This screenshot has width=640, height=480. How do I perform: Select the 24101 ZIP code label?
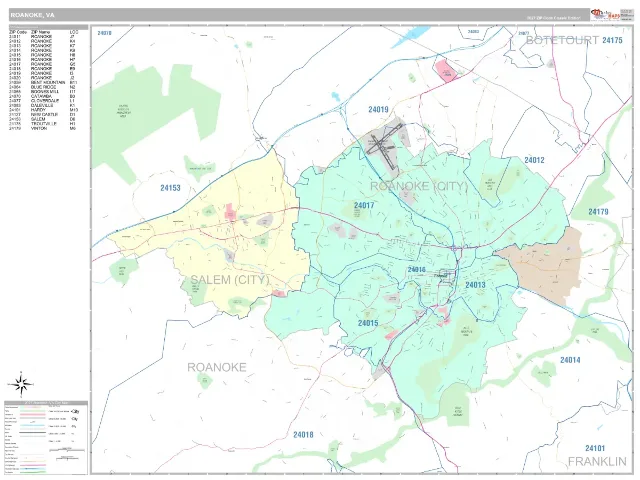click(x=595, y=448)
